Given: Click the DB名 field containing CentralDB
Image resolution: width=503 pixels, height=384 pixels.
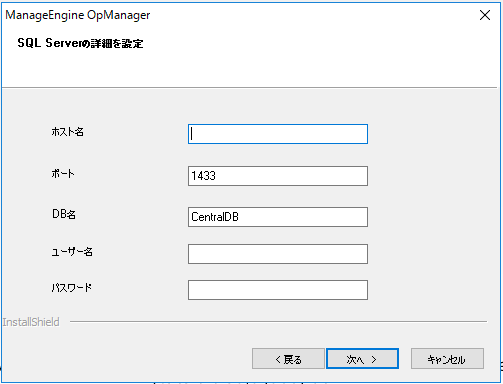Looking at the screenshot, I should click(x=278, y=217).
